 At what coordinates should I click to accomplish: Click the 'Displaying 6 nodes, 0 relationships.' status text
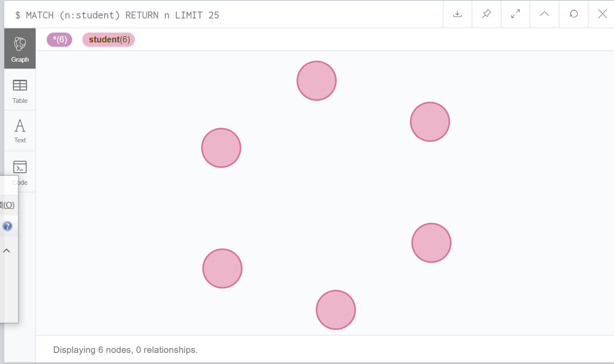pyautogui.click(x=125, y=350)
